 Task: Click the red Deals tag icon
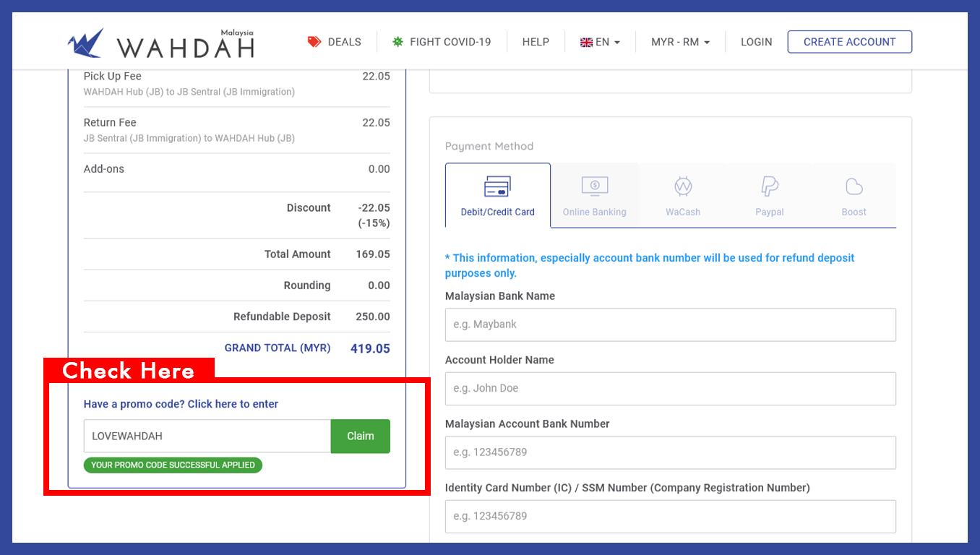(314, 42)
